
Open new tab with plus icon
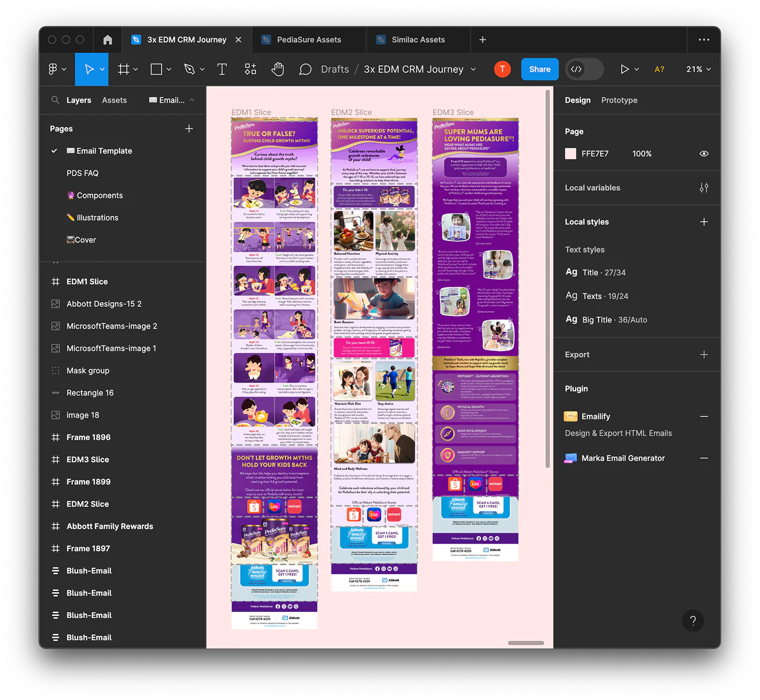click(482, 40)
